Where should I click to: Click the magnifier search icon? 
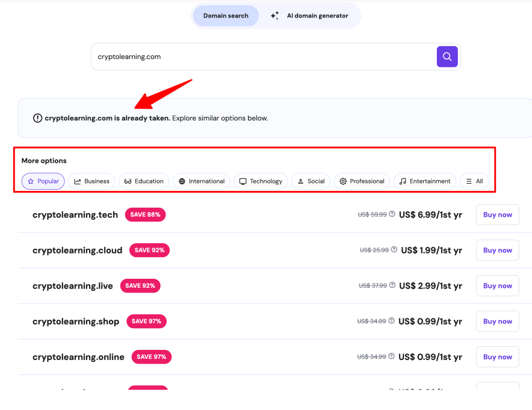coord(447,56)
